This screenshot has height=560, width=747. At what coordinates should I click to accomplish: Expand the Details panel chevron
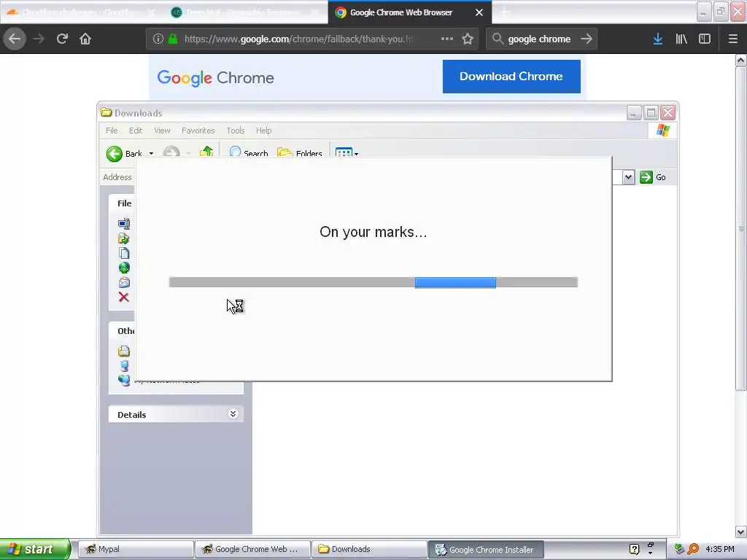pyautogui.click(x=233, y=413)
